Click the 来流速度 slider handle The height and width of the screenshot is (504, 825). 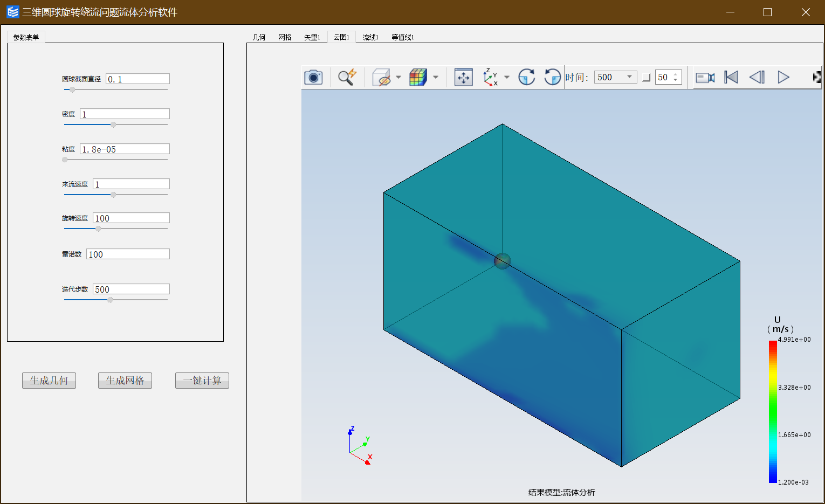click(113, 195)
